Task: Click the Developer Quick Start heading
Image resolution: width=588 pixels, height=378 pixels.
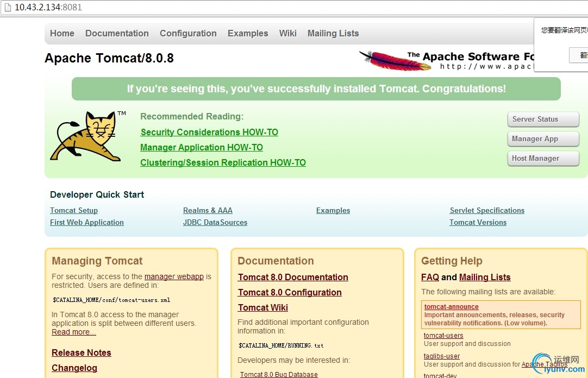Action: click(x=97, y=195)
